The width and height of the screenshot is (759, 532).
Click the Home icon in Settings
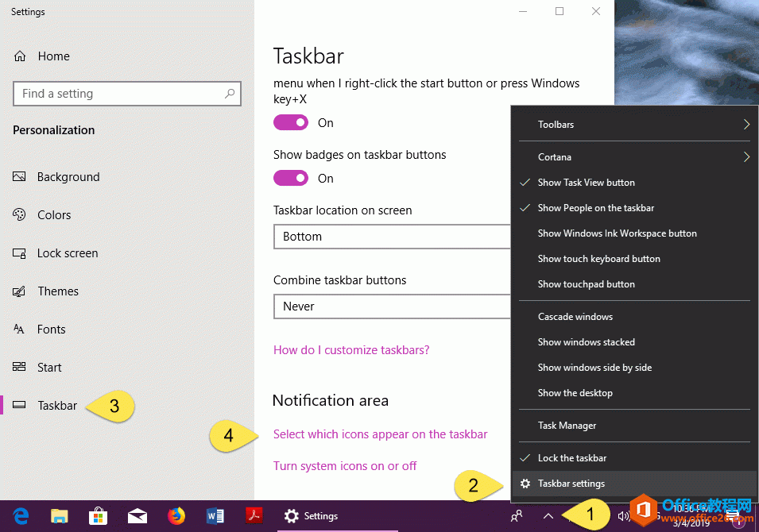click(21, 56)
